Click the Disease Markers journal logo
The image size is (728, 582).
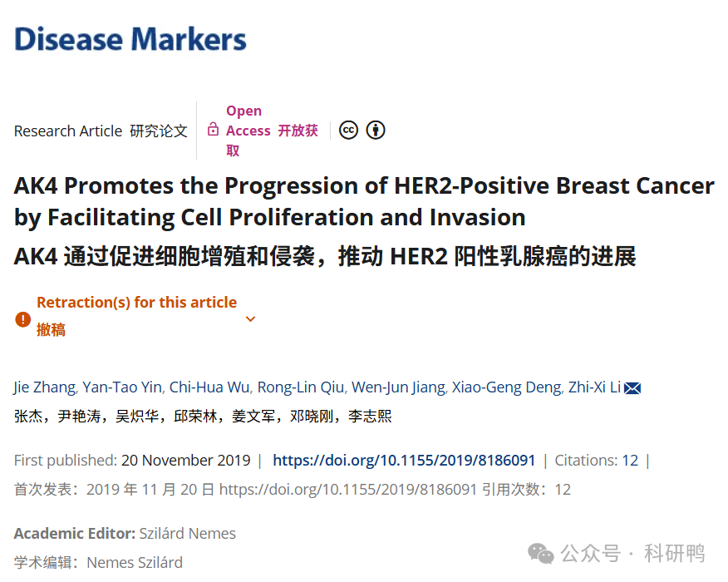pyautogui.click(x=130, y=39)
